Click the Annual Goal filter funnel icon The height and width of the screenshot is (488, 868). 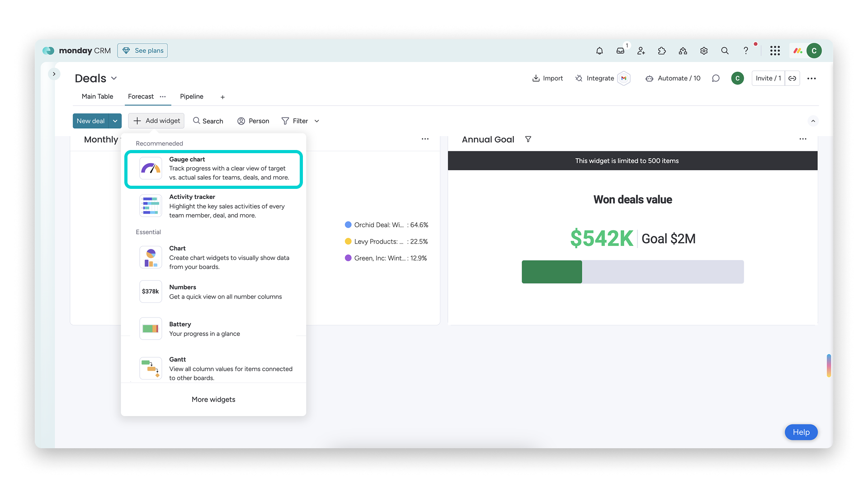tap(528, 139)
